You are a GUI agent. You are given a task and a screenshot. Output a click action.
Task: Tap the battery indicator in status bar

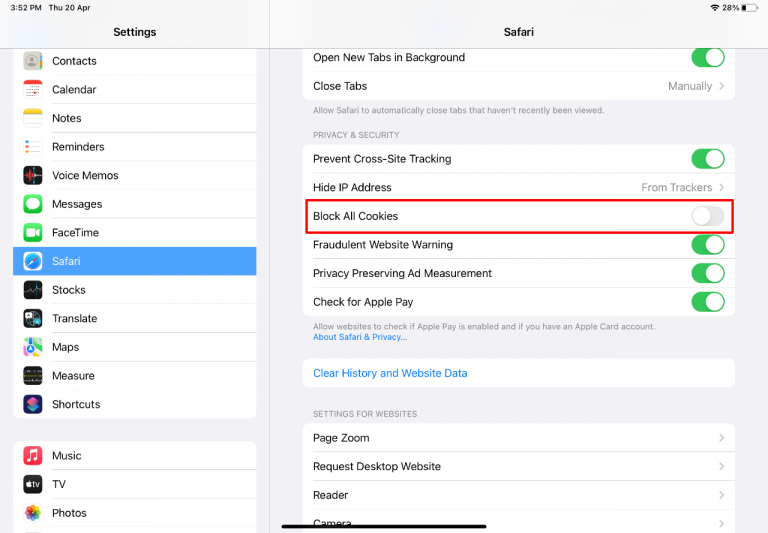pos(752,7)
